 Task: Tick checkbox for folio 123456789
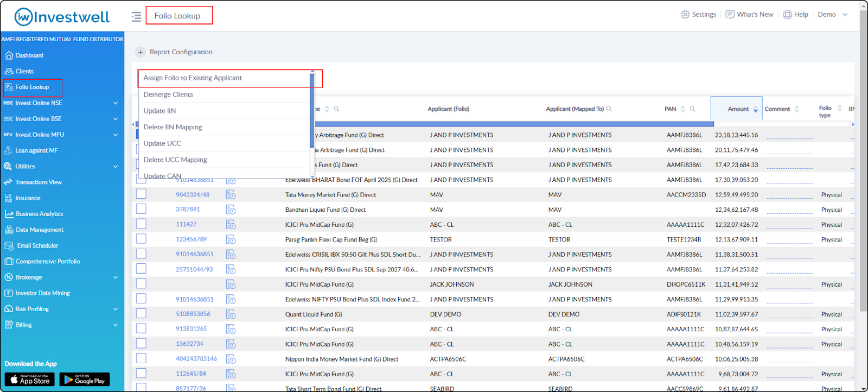(141, 238)
